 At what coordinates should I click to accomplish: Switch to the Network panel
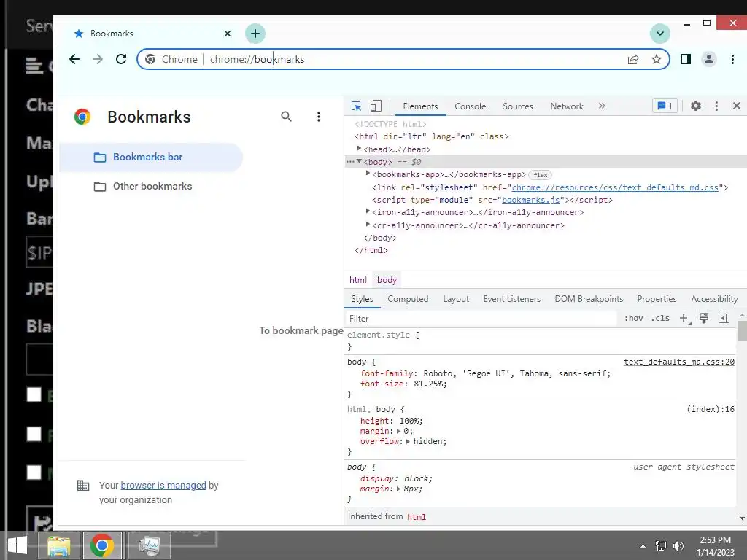567,106
